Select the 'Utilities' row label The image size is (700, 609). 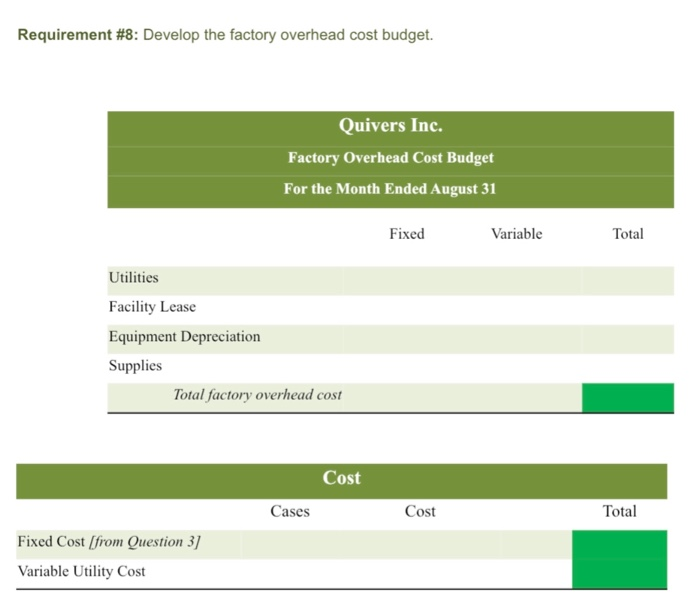(x=133, y=278)
